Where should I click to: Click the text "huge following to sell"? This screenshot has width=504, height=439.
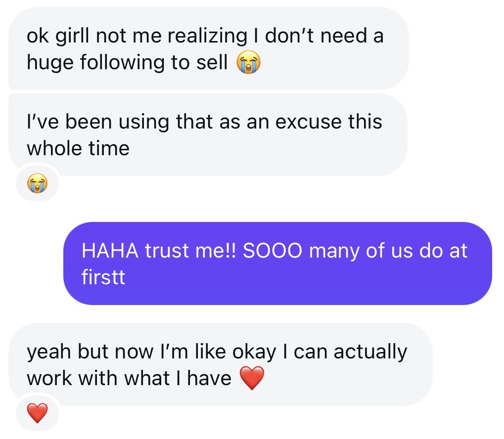point(127,63)
